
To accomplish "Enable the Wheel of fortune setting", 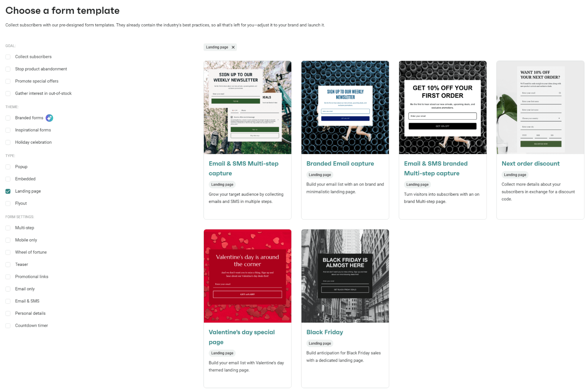I will tap(8, 252).
